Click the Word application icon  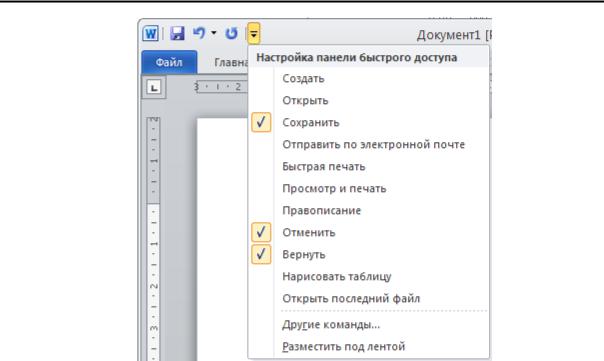pos(150,34)
